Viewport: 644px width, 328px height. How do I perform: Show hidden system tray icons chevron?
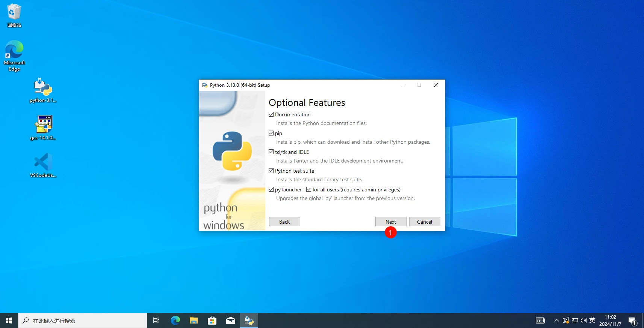click(x=557, y=320)
